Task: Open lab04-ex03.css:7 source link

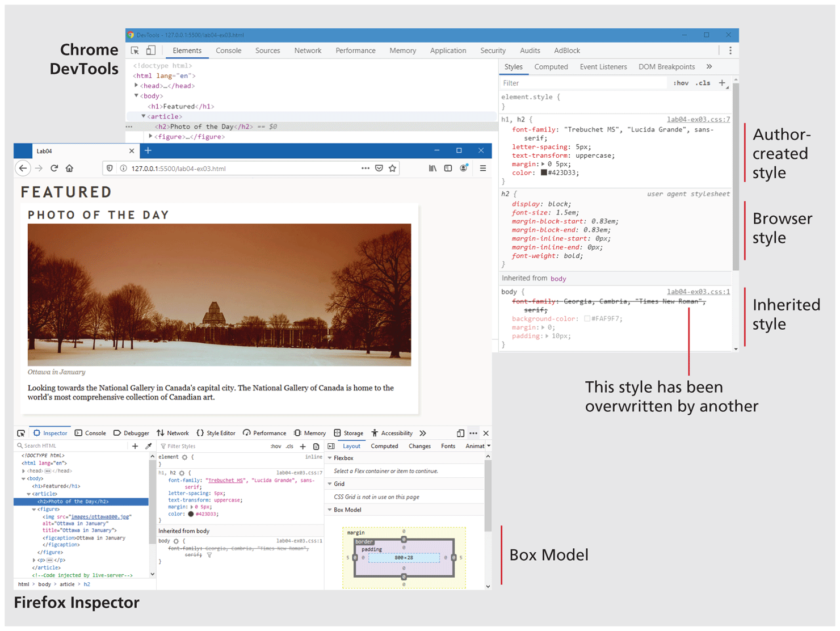Action: click(698, 120)
